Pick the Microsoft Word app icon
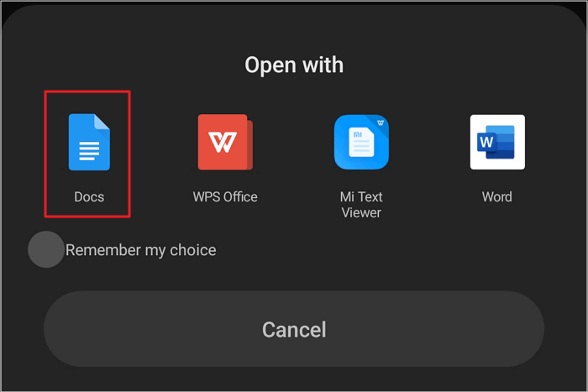 pyautogui.click(x=497, y=142)
